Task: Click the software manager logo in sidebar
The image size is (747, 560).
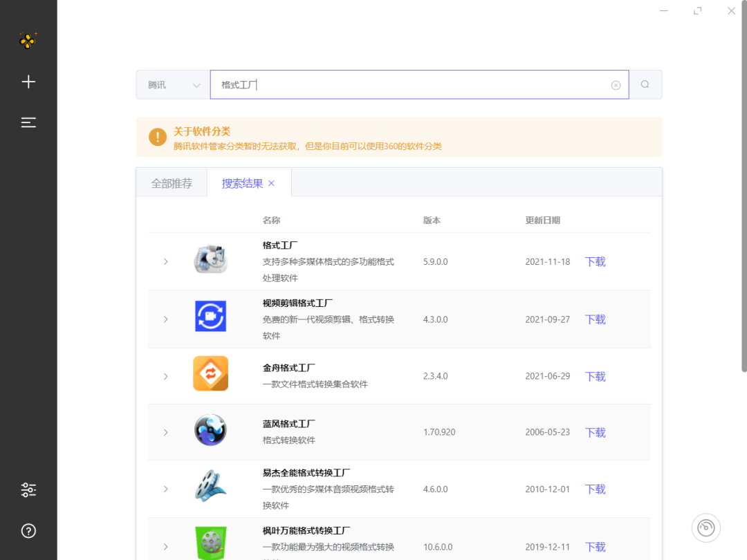Action: (x=28, y=41)
